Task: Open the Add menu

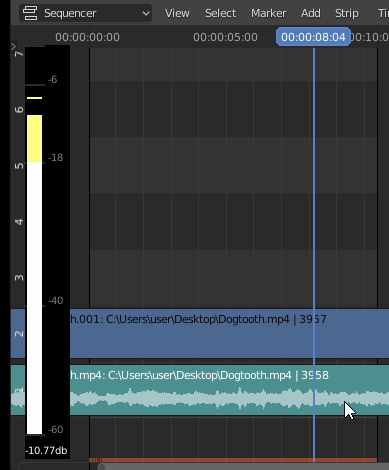Action: click(x=310, y=13)
